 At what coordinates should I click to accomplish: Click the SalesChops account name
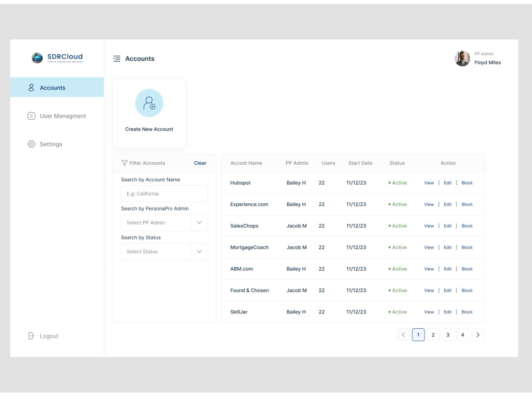pos(244,226)
